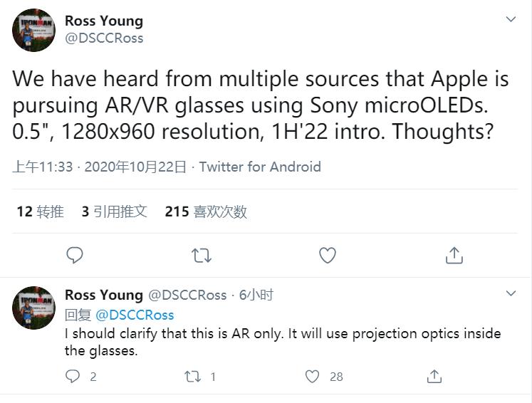Open the Ross Young name in main tweet
The width and height of the screenshot is (532, 403).
104,21
